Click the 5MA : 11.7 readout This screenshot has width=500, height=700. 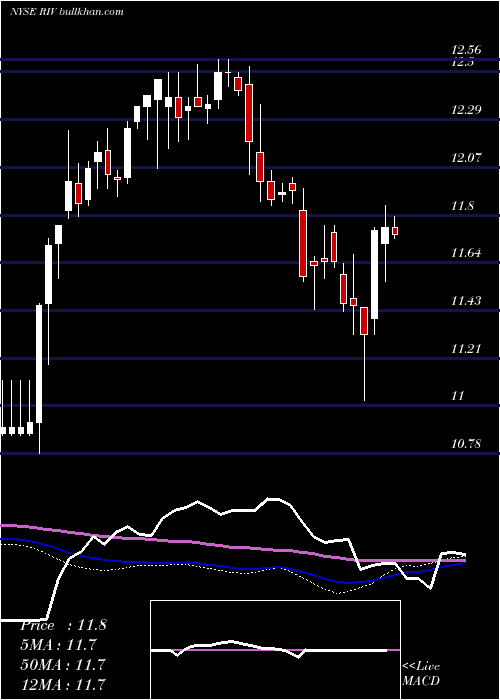(58, 645)
